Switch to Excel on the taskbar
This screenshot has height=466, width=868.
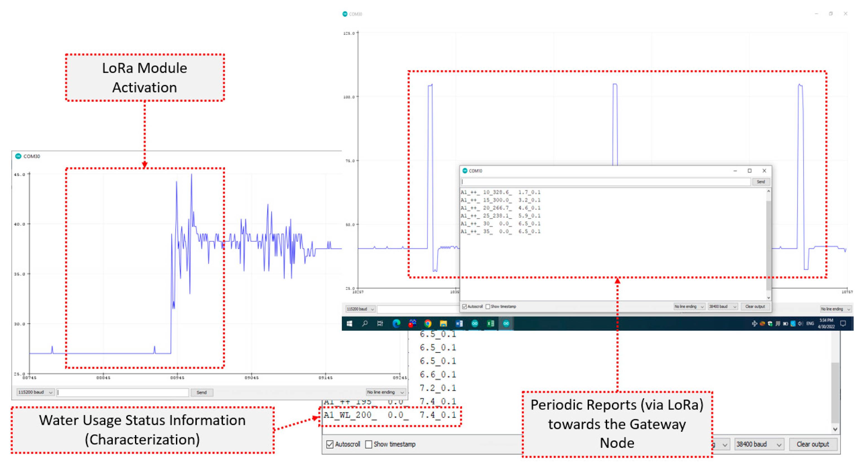491,324
